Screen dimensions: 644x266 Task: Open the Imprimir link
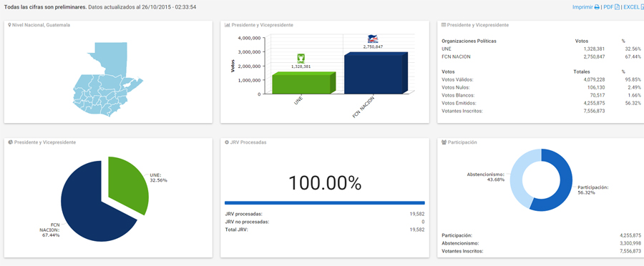click(x=582, y=7)
